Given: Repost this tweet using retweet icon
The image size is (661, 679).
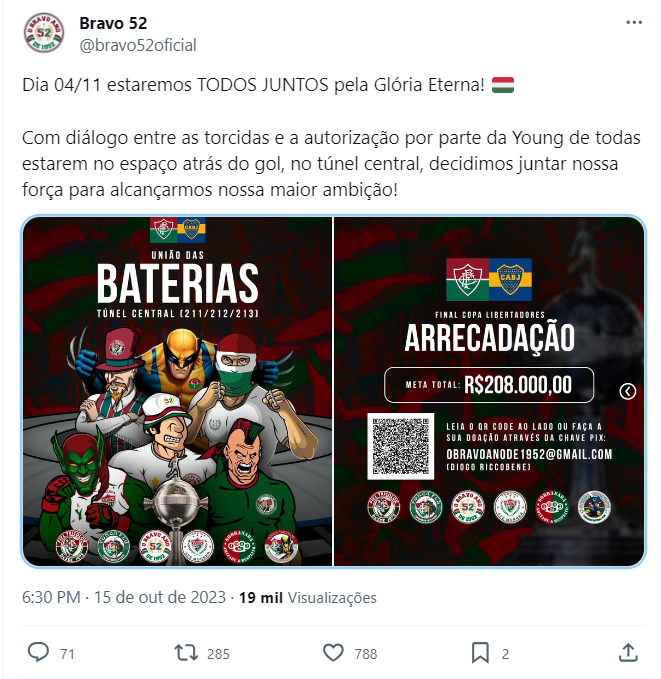Looking at the screenshot, I should tap(186, 653).
